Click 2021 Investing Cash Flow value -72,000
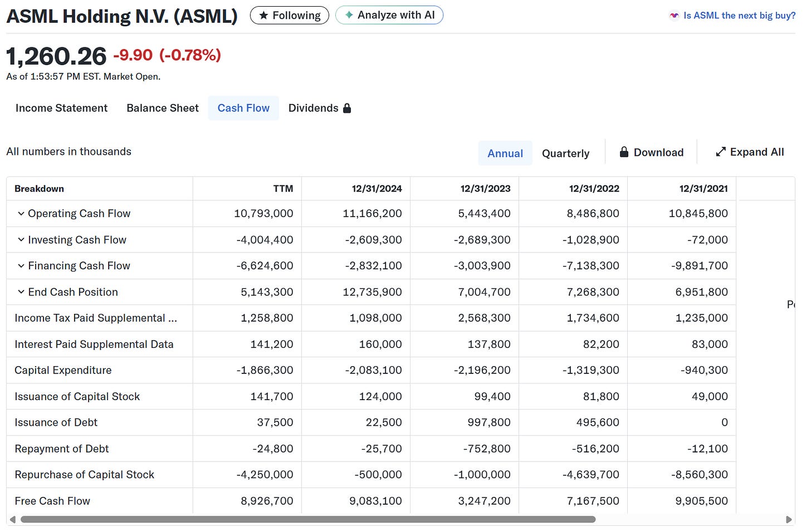Viewport: 811px width, 532px height. click(707, 239)
